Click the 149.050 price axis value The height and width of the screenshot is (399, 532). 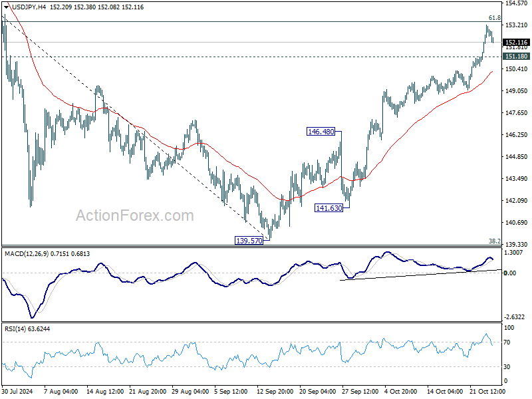point(517,91)
